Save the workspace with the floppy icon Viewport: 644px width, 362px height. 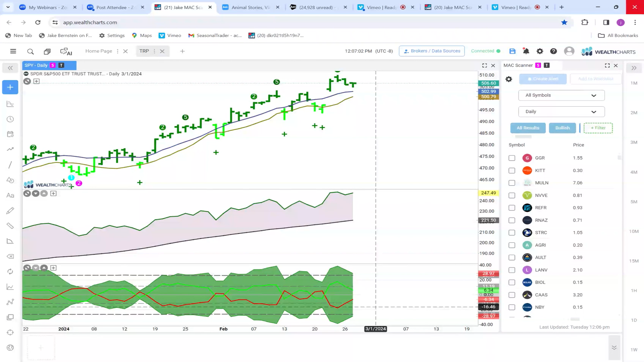[x=512, y=51]
